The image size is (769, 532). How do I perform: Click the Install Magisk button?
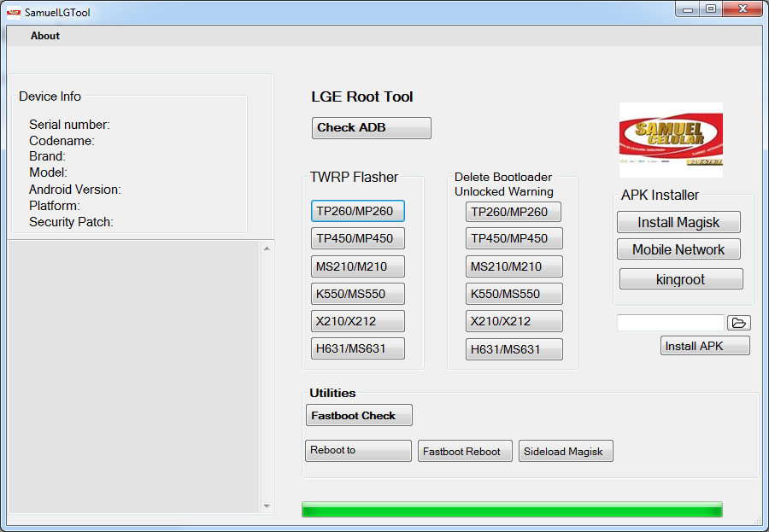pyautogui.click(x=678, y=222)
